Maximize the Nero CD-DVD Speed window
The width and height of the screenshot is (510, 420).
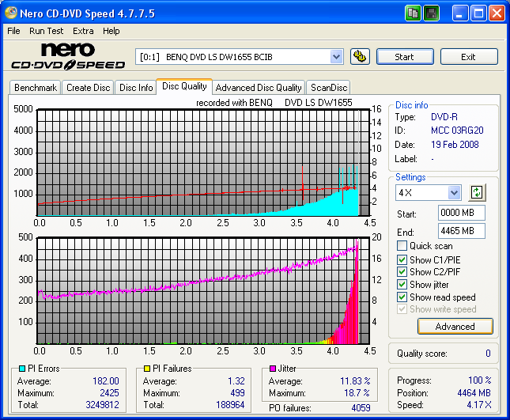click(x=478, y=13)
